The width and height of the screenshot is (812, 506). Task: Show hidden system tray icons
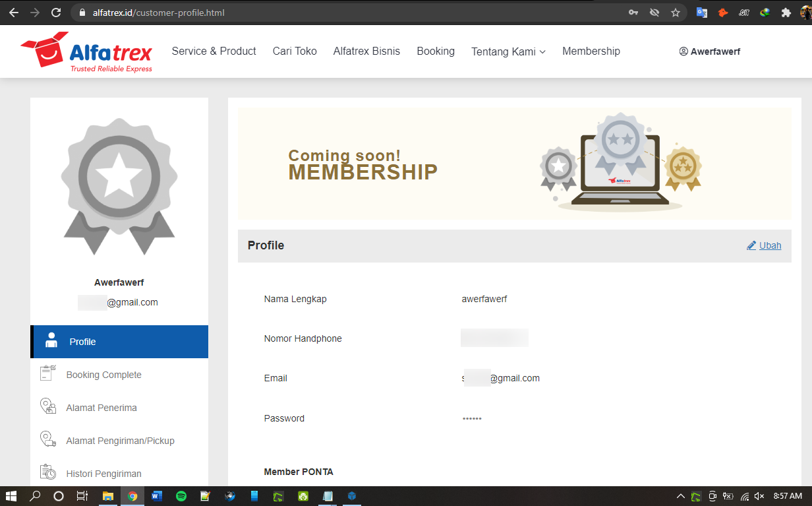(x=681, y=496)
